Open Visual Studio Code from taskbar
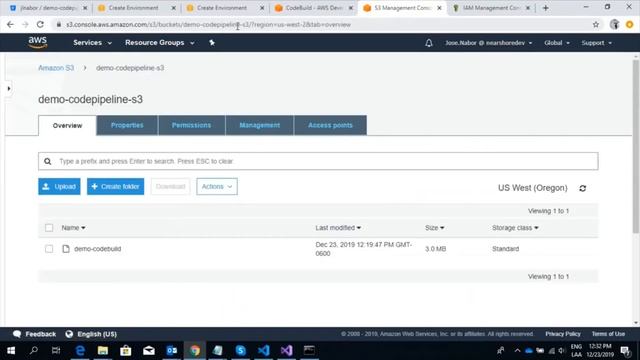Image resolution: width=640 pixels, height=360 pixels. 264,351
